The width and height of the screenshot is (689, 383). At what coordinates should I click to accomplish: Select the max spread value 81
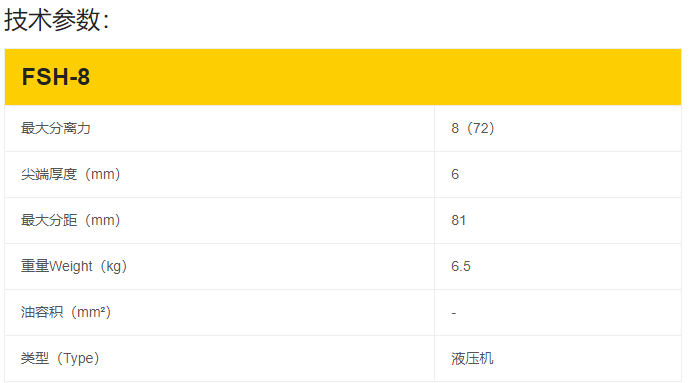tap(458, 220)
